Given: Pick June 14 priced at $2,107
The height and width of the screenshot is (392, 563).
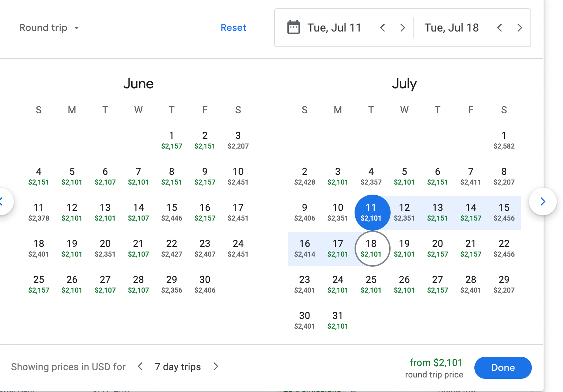Looking at the screenshot, I should [x=138, y=212].
